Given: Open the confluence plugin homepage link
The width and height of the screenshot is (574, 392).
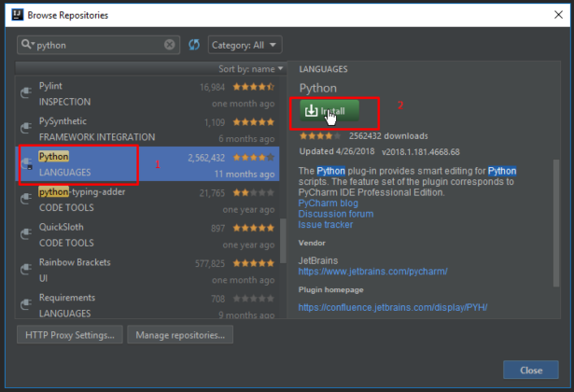Looking at the screenshot, I should (x=392, y=307).
